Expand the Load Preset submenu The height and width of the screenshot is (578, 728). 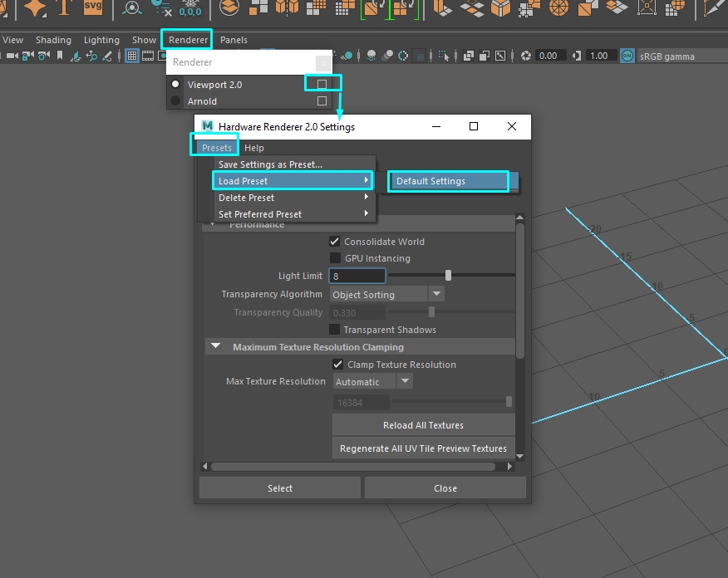tap(293, 181)
